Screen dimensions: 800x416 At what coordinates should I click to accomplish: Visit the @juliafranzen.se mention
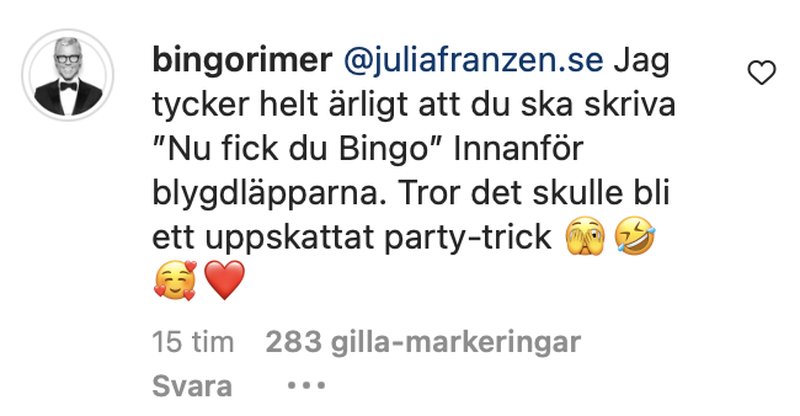click(x=473, y=61)
